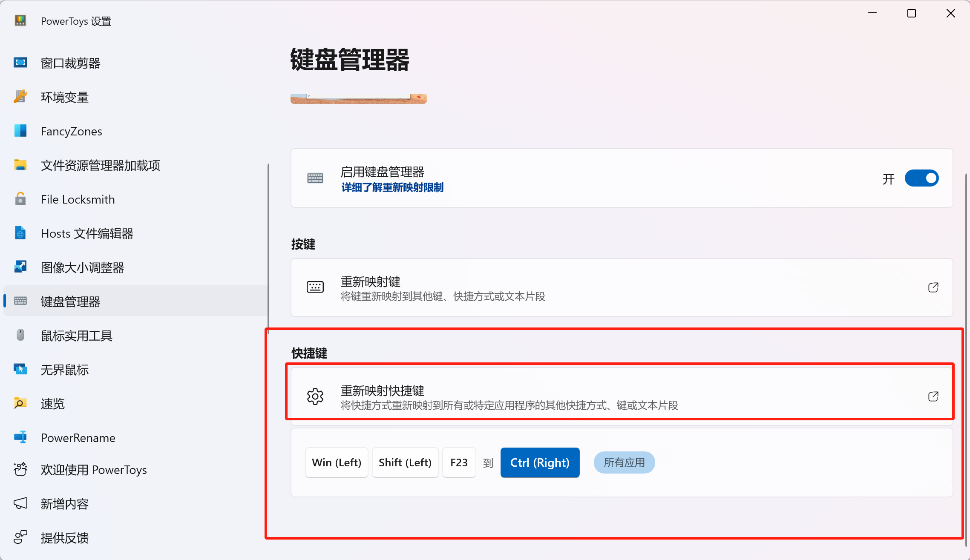Click the PowerRename icon
Screen dimensions: 970x560
point(20,437)
